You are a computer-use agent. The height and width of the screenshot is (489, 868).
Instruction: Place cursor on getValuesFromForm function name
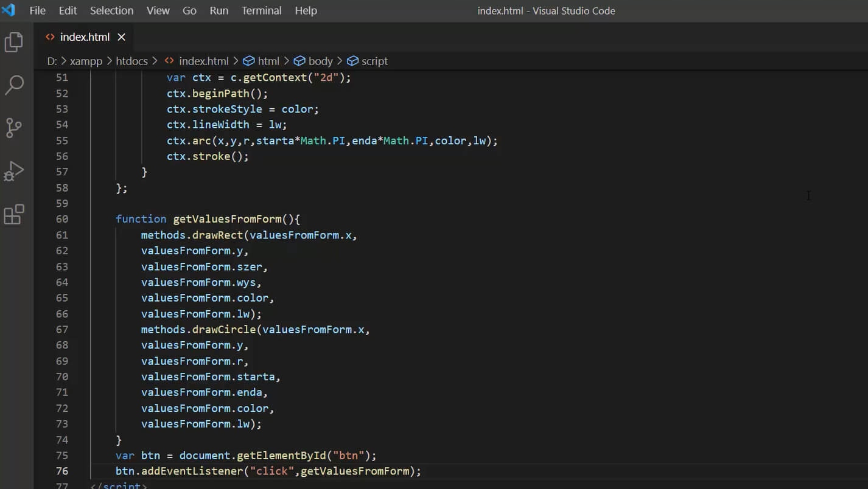pyautogui.click(x=227, y=219)
